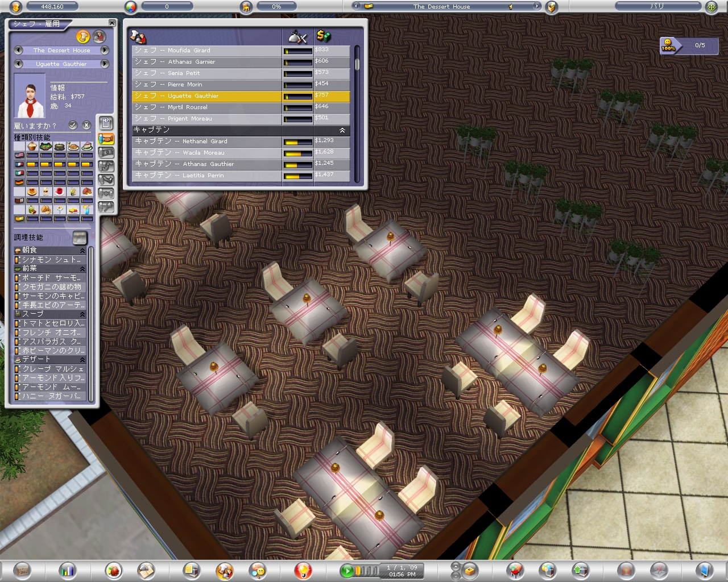Open the bar chart statistics icon
The image size is (728, 582).
point(68,570)
